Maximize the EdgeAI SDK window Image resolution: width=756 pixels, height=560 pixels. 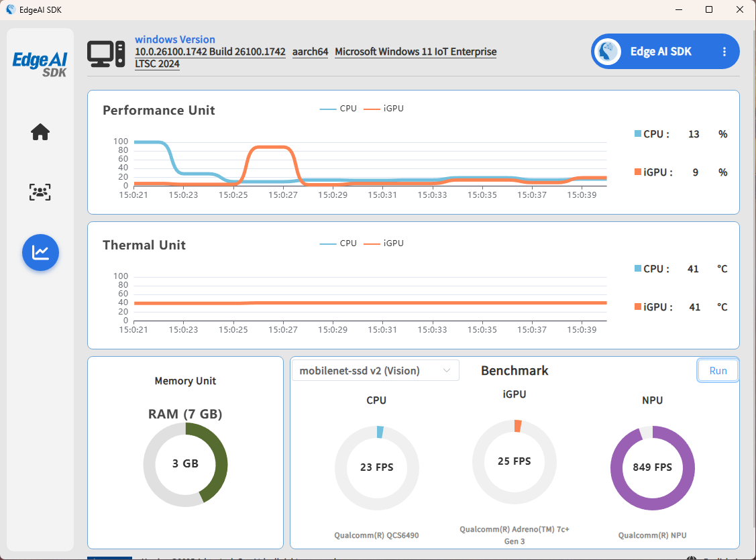click(x=709, y=9)
